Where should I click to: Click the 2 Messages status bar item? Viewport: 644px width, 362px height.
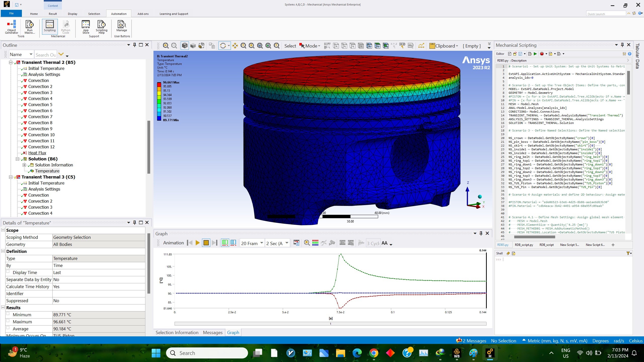[x=471, y=341]
